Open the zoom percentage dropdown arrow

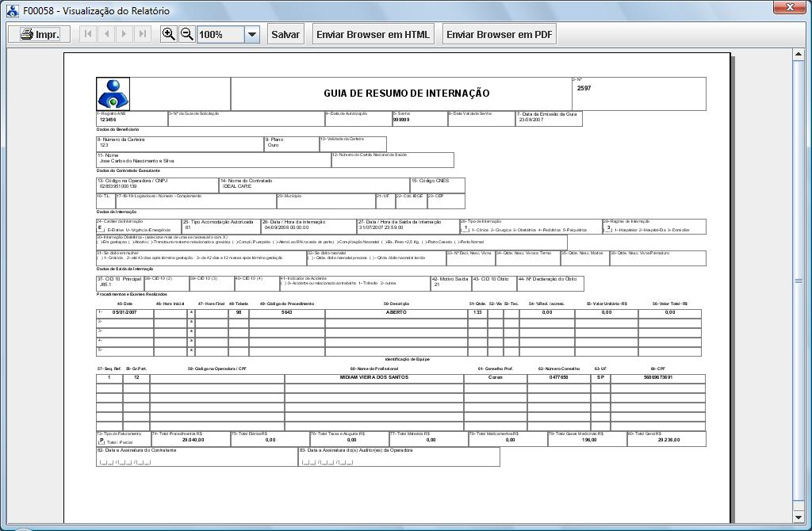click(x=251, y=35)
